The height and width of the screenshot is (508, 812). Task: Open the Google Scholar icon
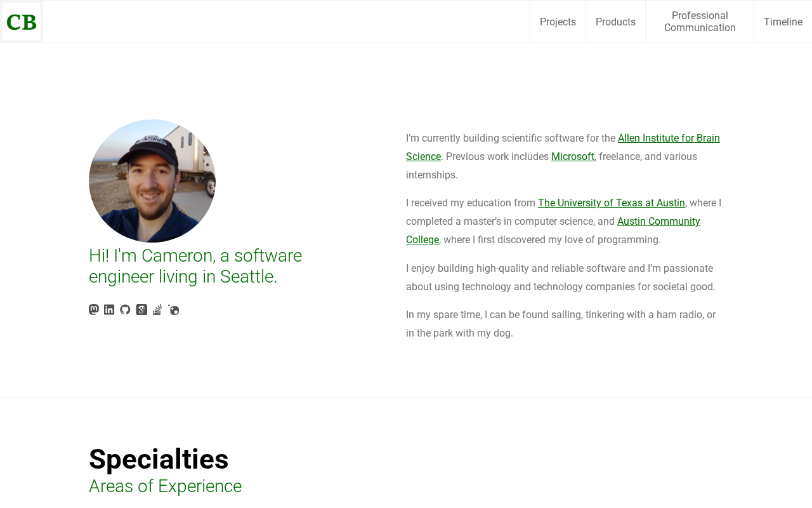click(141, 310)
